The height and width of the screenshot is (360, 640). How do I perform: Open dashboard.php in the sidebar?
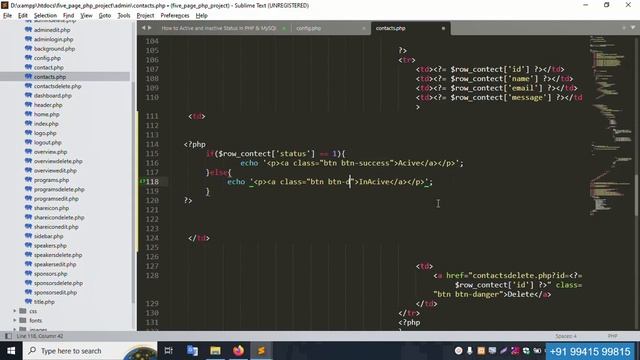[x=53, y=96]
